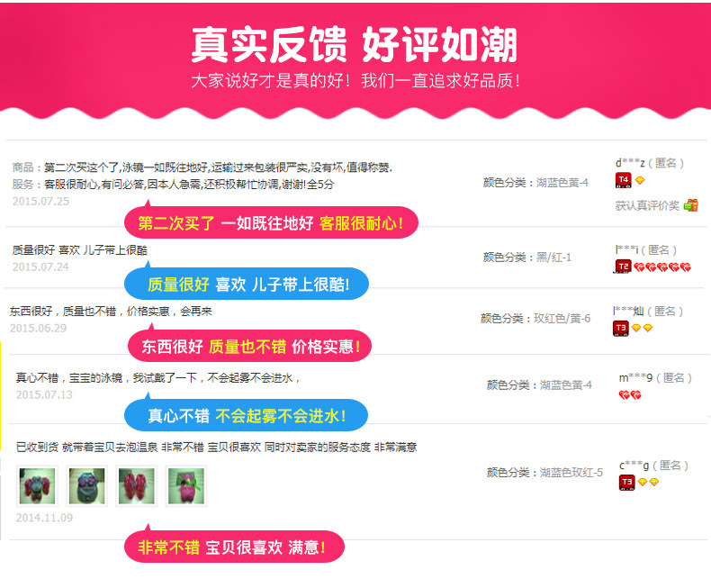The height and width of the screenshot is (588, 711).
Task: Click the blue bubble 真心不错 不会起雾不会进水
Action: pyautogui.click(x=247, y=415)
